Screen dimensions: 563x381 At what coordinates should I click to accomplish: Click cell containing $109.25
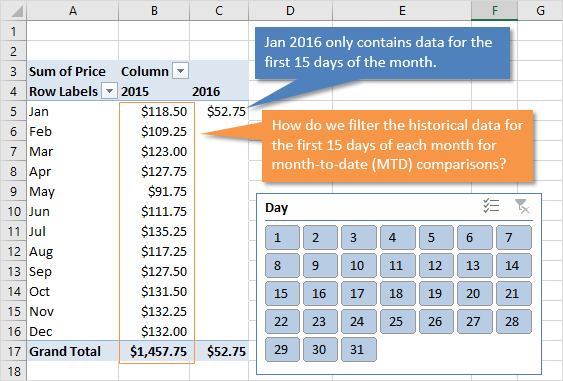pyautogui.click(x=154, y=131)
